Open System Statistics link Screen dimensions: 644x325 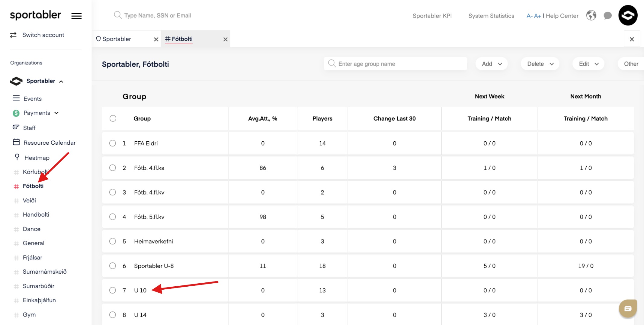pyautogui.click(x=491, y=16)
